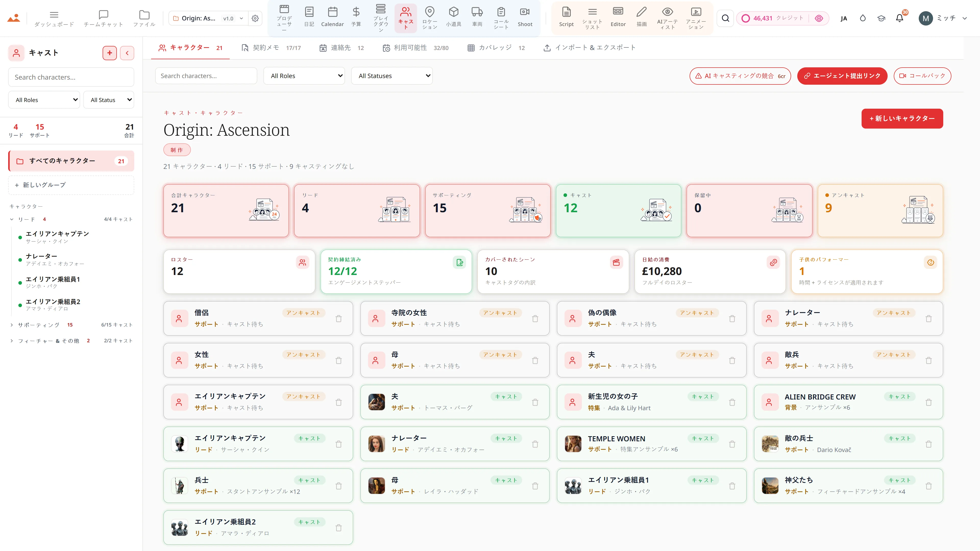Open the ロケーション tool
980x551 pixels.
430,18
